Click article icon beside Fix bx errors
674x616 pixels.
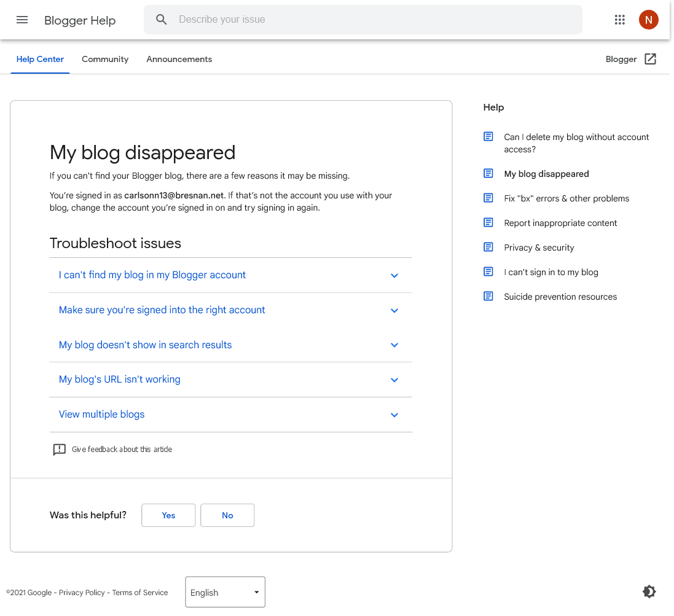(488, 198)
